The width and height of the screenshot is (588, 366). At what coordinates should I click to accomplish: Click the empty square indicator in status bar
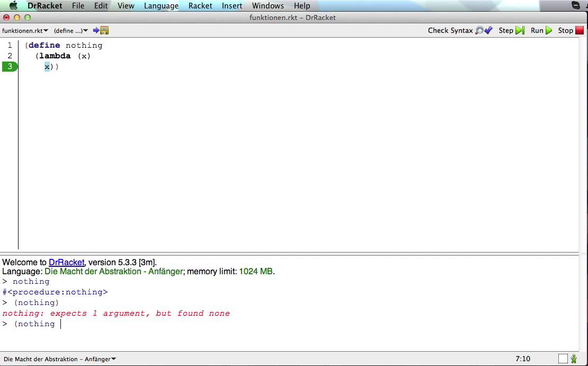click(x=563, y=359)
